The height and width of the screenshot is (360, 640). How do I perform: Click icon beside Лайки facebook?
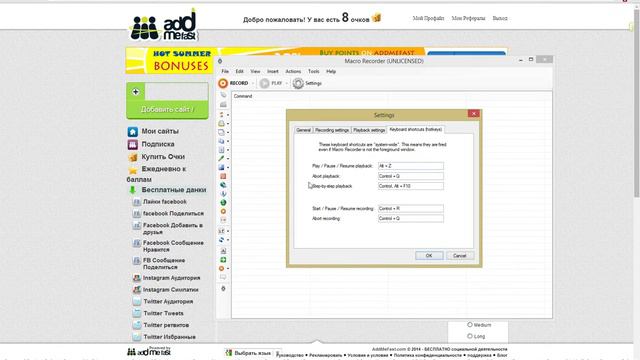click(x=137, y=202)
